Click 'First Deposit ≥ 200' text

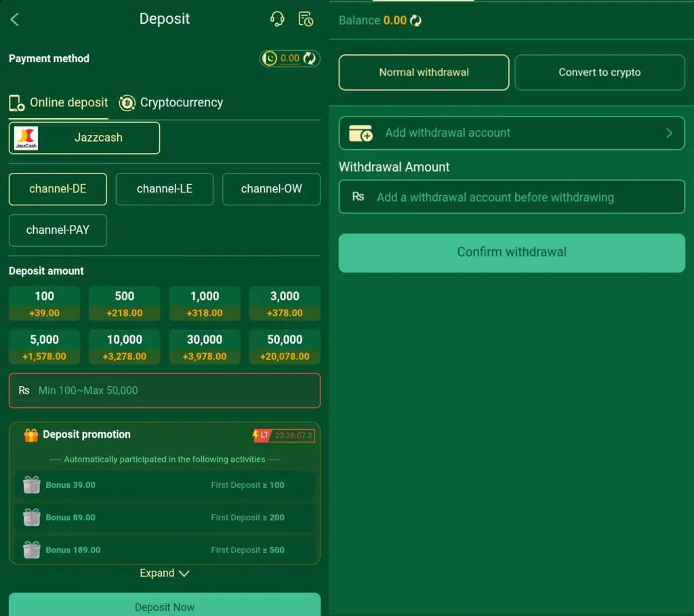click(247, 517)
